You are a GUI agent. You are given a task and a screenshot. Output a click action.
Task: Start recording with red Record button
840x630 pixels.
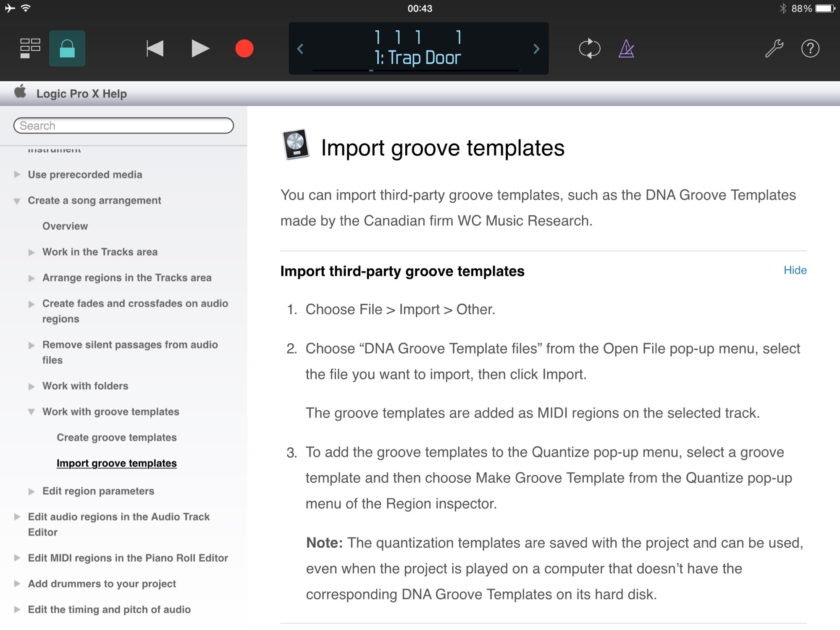point(244,48)
